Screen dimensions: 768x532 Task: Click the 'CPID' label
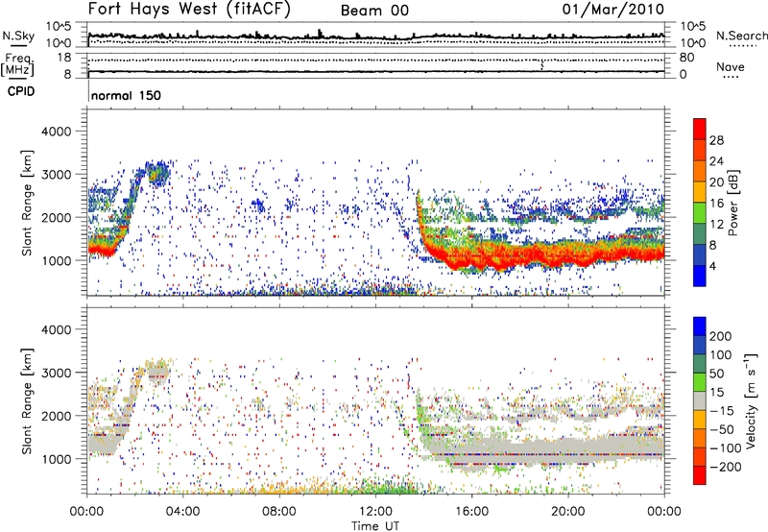pos(21,91)
